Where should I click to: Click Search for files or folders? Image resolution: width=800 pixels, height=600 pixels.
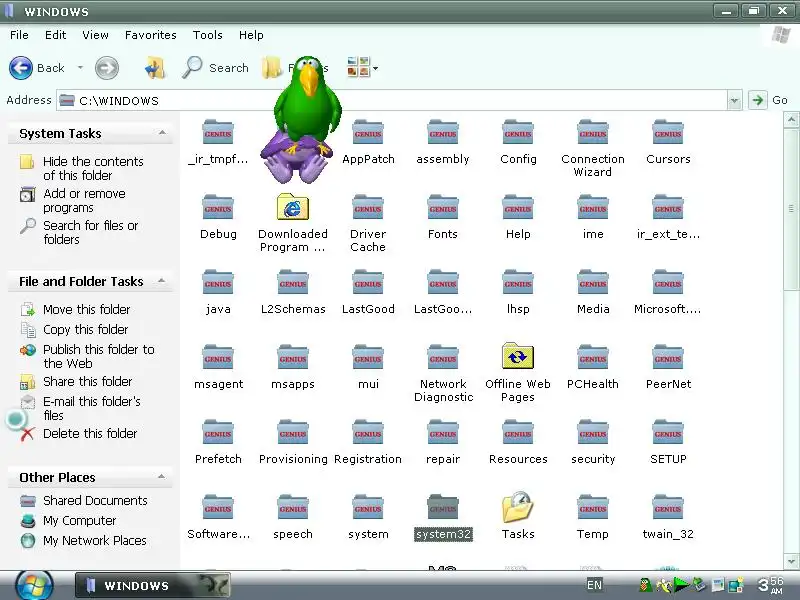pyautogui.click(x=90, y=232)
